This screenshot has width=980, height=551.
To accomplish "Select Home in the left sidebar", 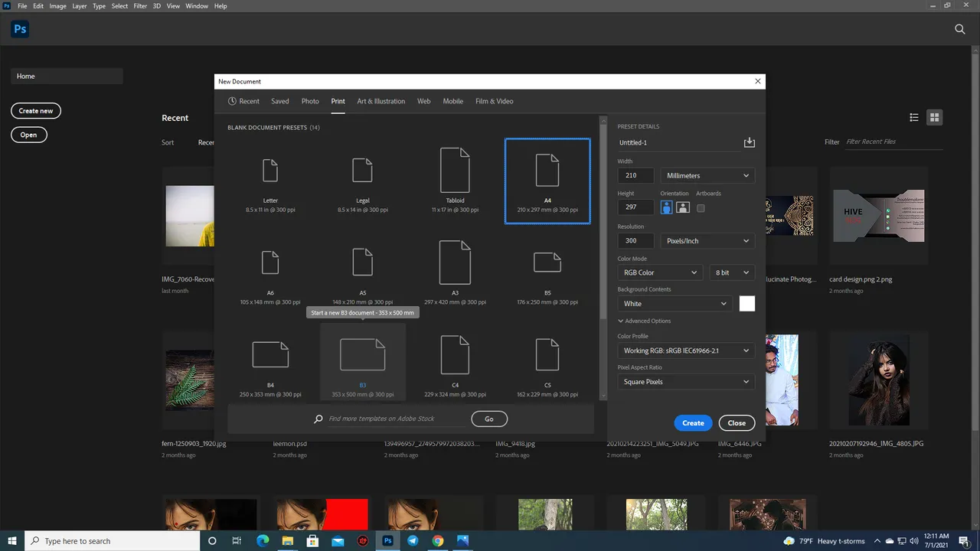I will 67,76.
